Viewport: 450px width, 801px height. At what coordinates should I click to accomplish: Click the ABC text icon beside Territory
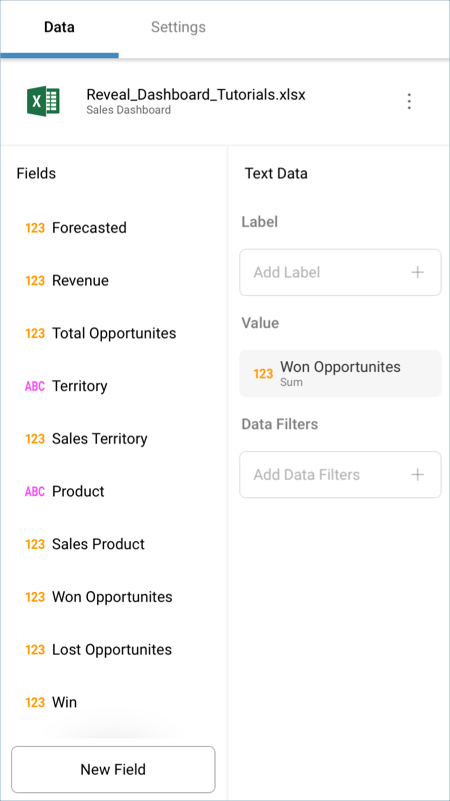35,386
